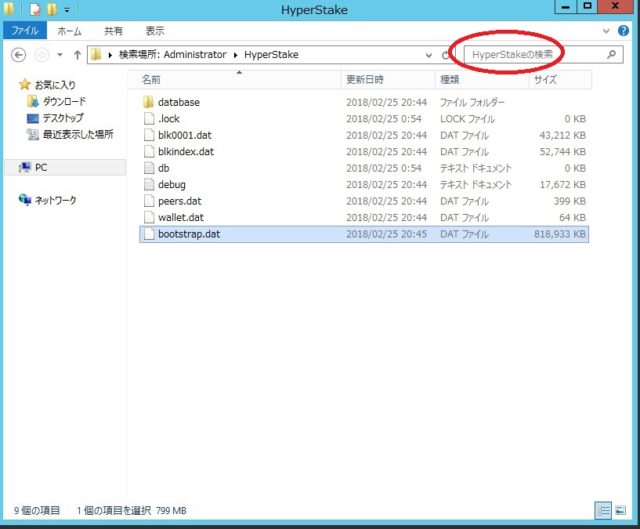Switch to details view layout icon

pyautogui.click(x=603, y=510)
